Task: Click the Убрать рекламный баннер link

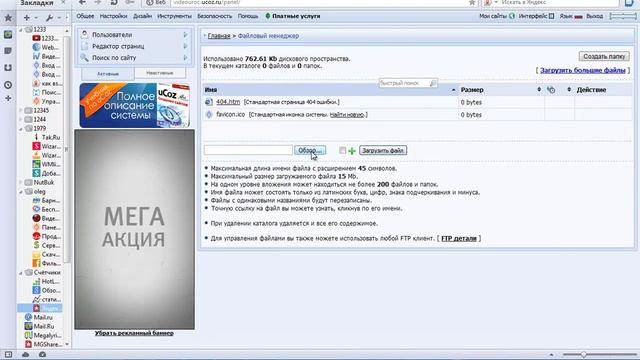Action: pos(134,333)
